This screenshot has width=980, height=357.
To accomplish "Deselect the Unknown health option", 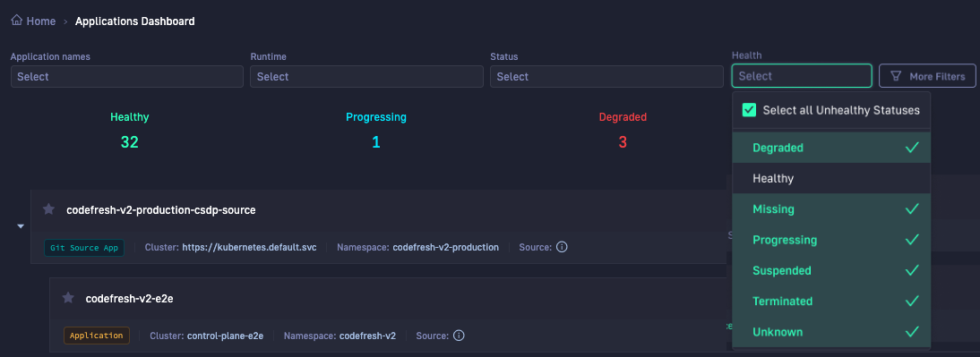I will [x=832, y=331].
